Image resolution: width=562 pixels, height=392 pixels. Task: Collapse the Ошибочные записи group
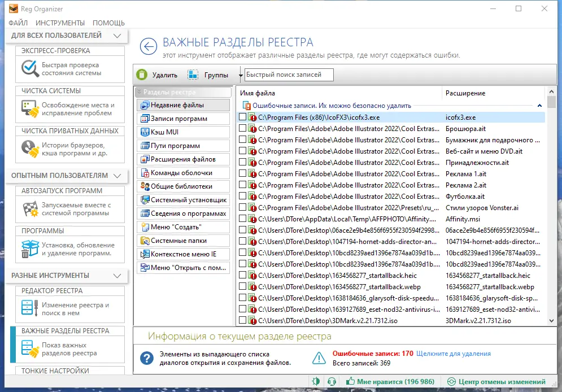pos(539,106)
